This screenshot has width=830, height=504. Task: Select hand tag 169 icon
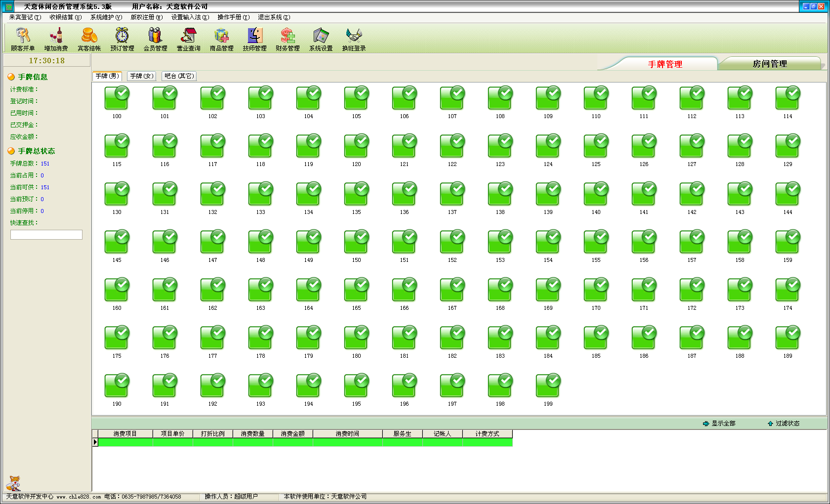point(548,290)
